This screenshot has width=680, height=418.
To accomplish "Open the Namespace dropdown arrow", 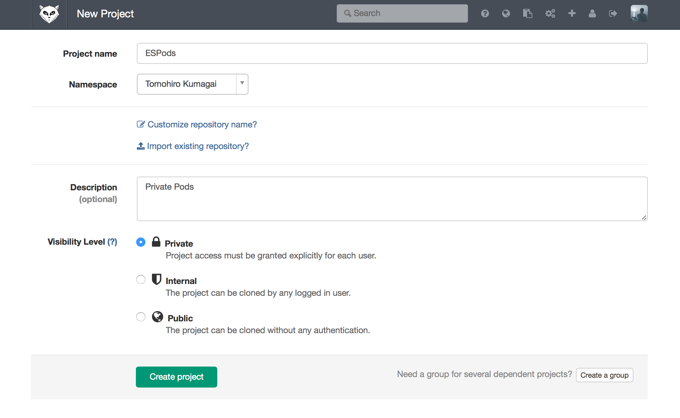I will coord(242,84).
